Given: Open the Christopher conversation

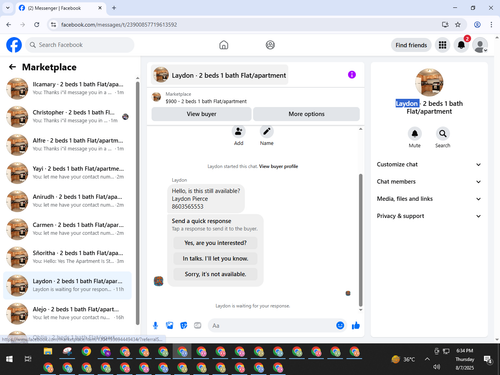Looking at the screenshot, I should coord(67,116).
